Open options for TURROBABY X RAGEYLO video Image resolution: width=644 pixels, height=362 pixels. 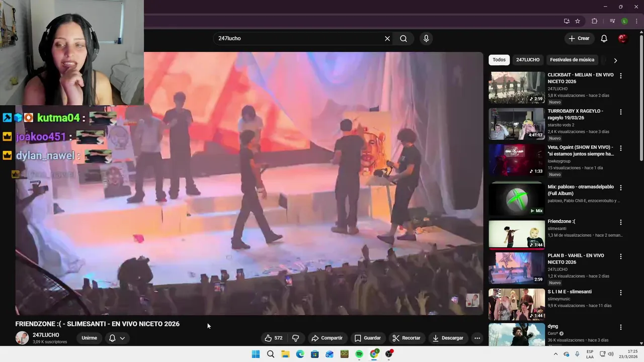[621, 112]
